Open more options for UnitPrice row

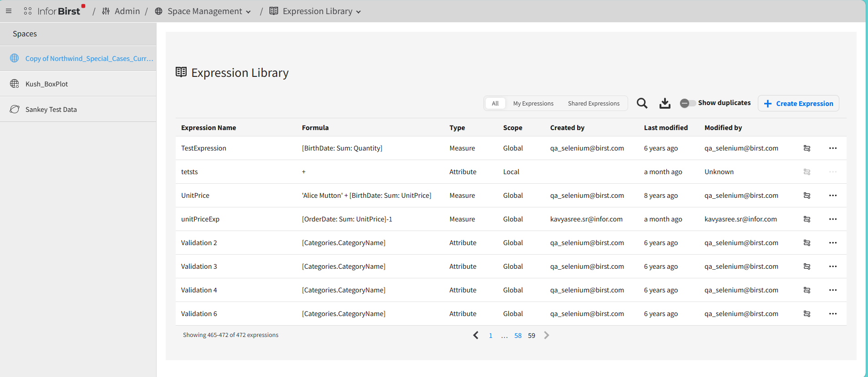(x=833, y=196)
